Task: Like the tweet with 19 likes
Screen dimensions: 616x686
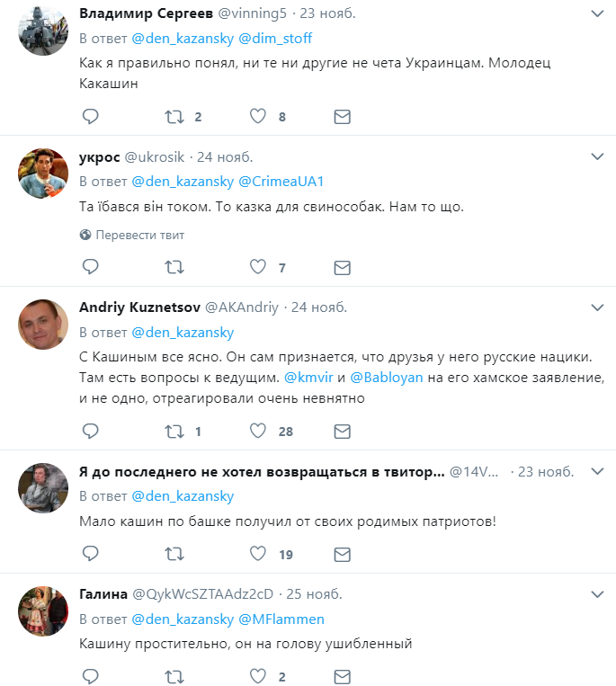Action: (x=258, y=555)
